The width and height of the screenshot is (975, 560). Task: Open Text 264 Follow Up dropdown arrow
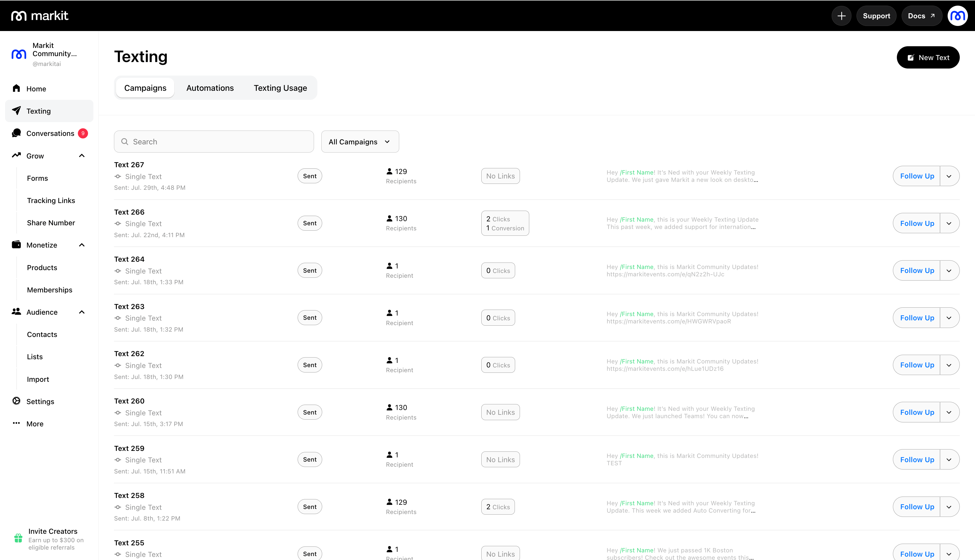[949, 270]
